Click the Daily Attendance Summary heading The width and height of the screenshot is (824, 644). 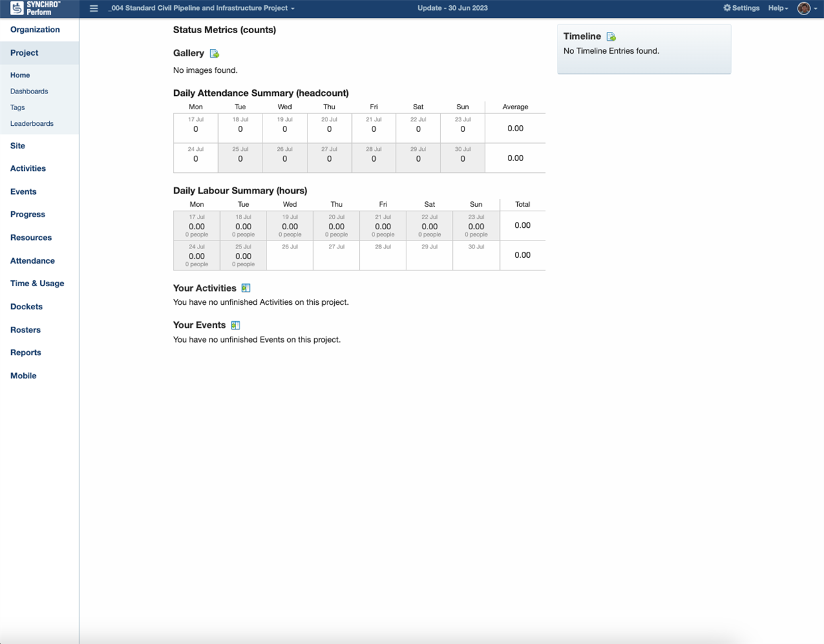[261, 93]
